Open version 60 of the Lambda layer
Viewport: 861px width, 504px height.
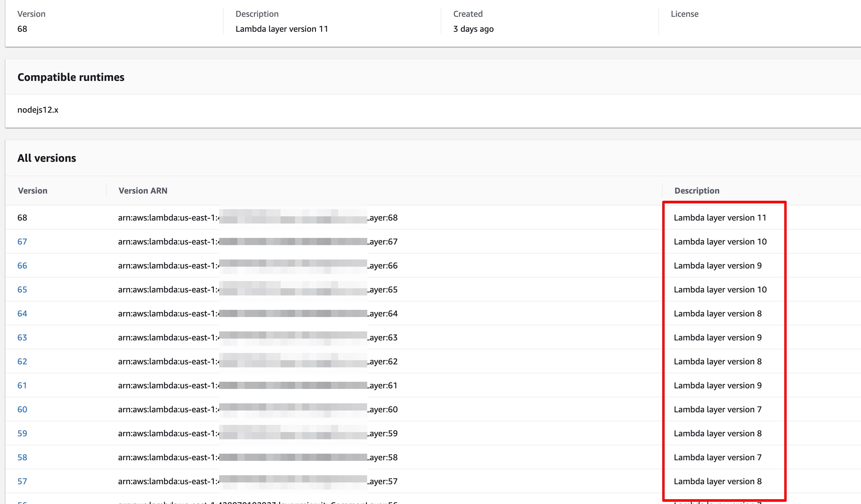22,409
